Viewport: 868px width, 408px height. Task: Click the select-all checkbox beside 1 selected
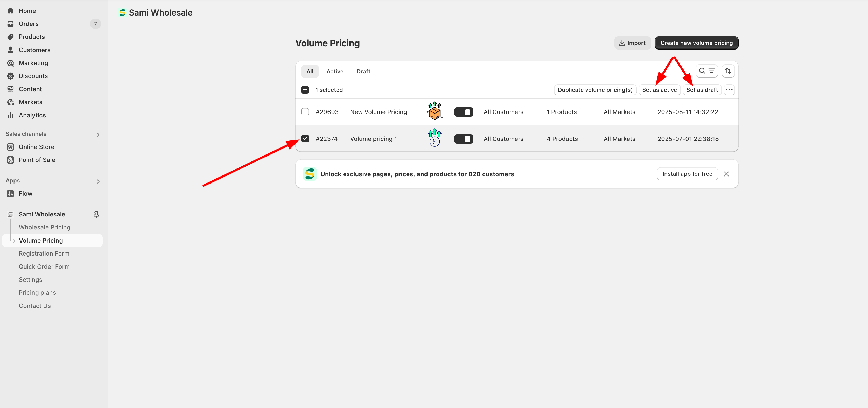305,90
